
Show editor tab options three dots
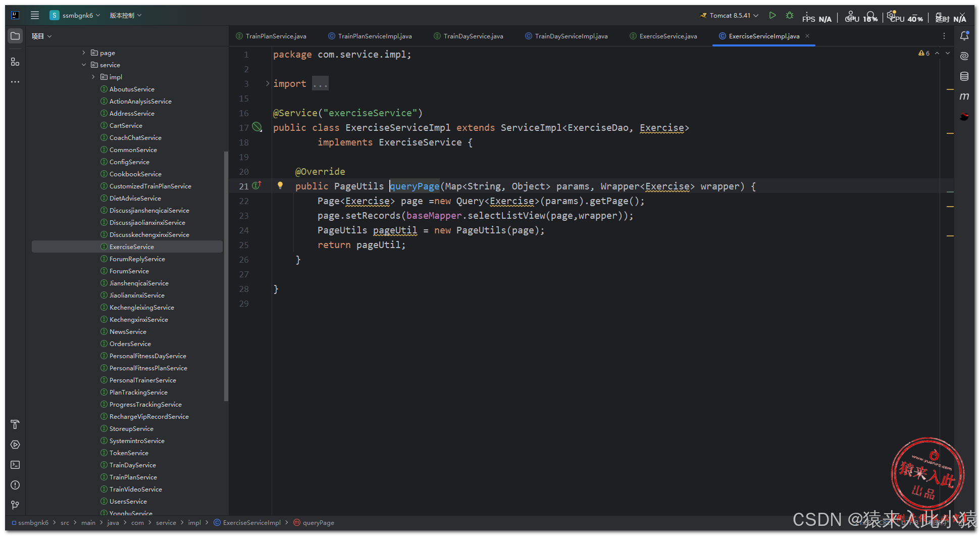[x=944, y=36]
